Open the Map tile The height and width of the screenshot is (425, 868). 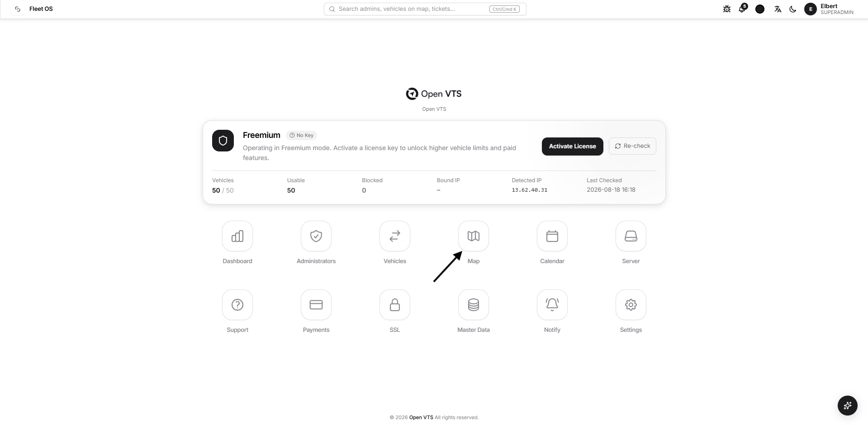tap(474, 236)
